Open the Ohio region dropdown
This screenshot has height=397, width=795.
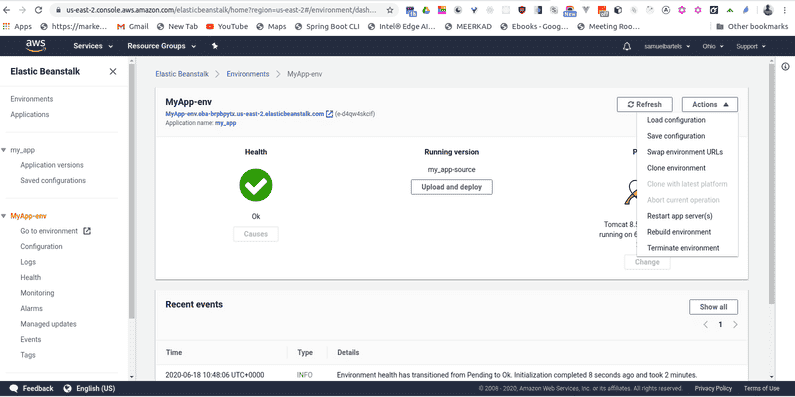click(x=712, y=47)
